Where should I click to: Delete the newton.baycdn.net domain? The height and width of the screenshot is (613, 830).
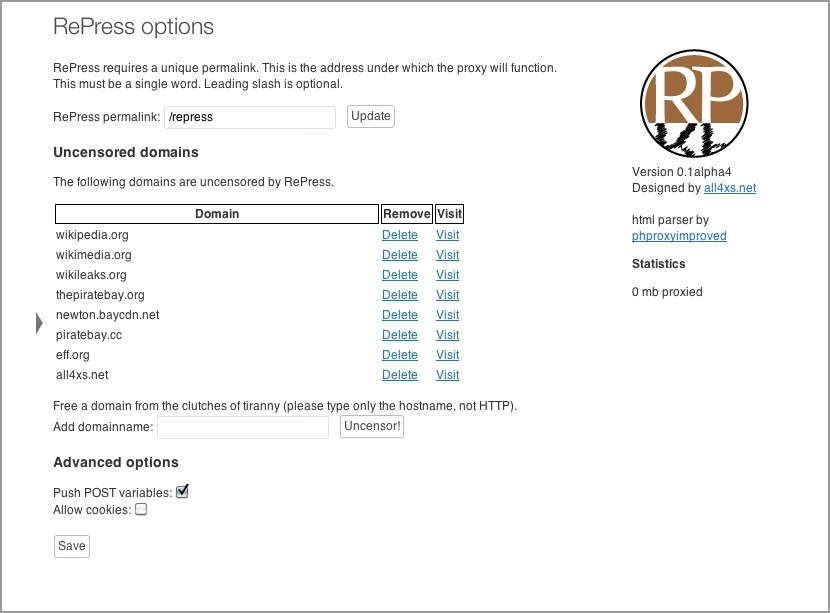coord(400,315)
